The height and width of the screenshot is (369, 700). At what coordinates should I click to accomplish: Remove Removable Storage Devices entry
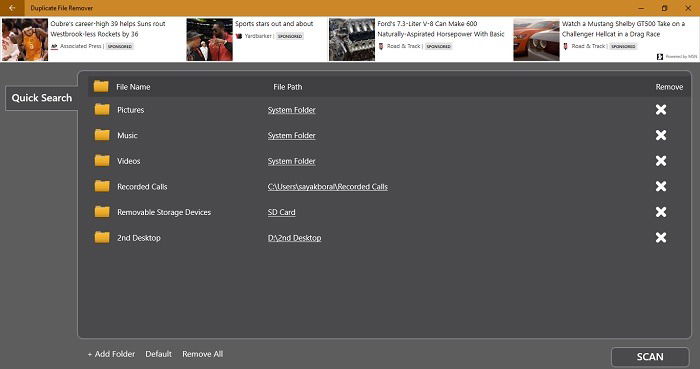[x=661, y=212]
